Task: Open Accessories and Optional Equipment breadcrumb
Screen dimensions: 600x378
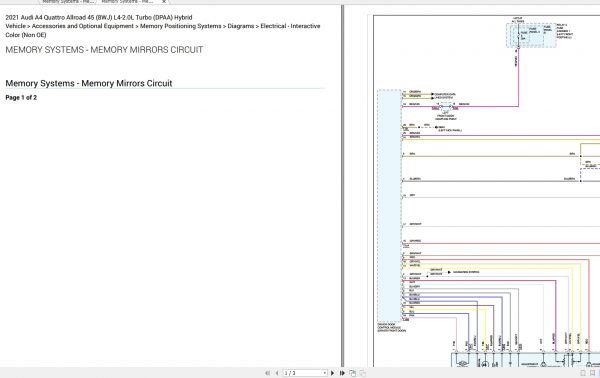Action: click(x=83, y=26)
